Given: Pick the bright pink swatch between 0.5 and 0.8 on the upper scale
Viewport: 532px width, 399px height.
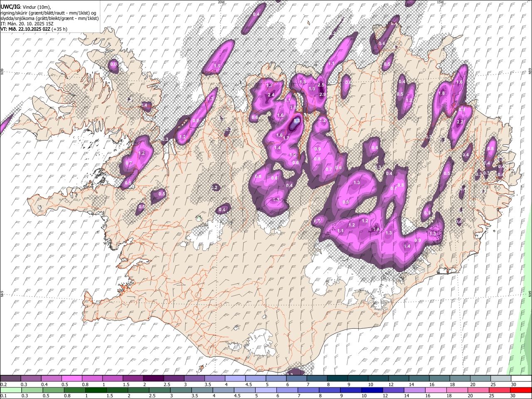Looking at the screenshot, I should pyautogui.click(x=71, y=378).
